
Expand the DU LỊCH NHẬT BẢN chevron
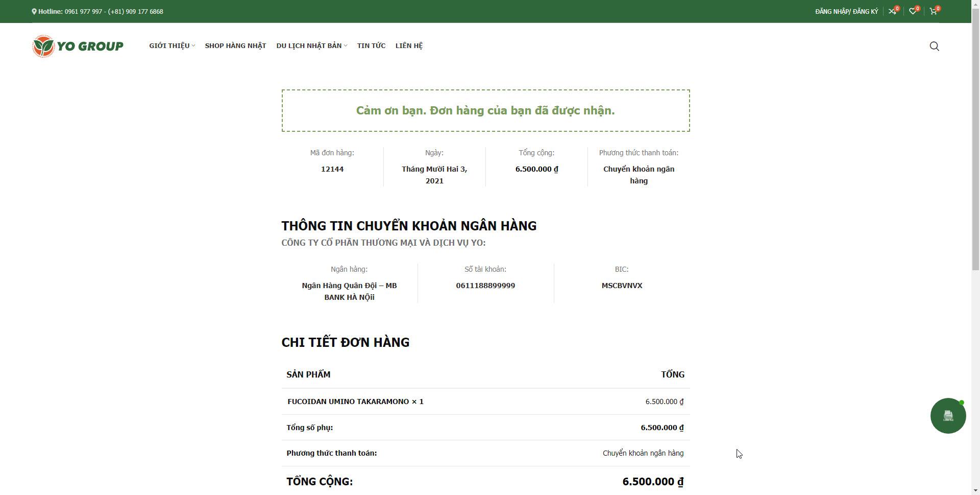346,46
